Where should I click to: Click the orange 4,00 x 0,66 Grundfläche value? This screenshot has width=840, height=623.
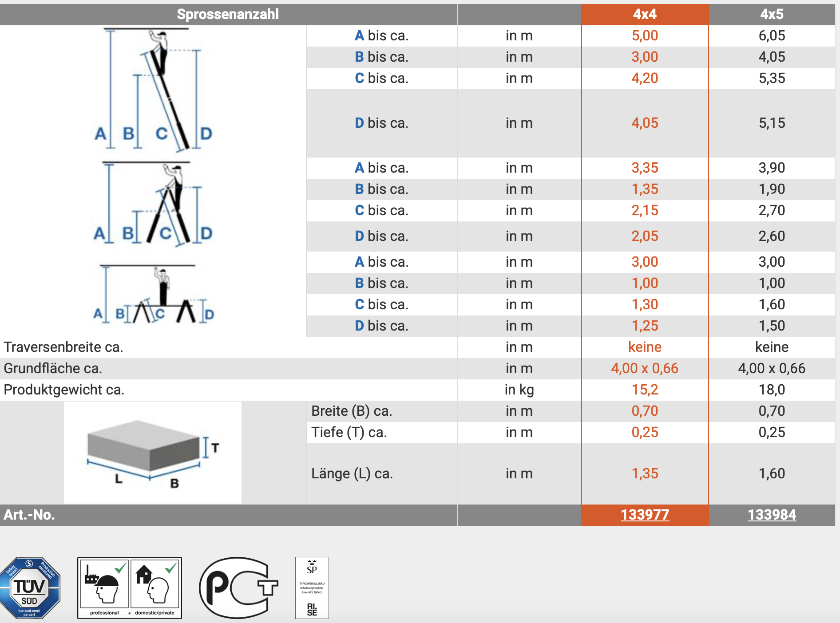tap(645, 368)
